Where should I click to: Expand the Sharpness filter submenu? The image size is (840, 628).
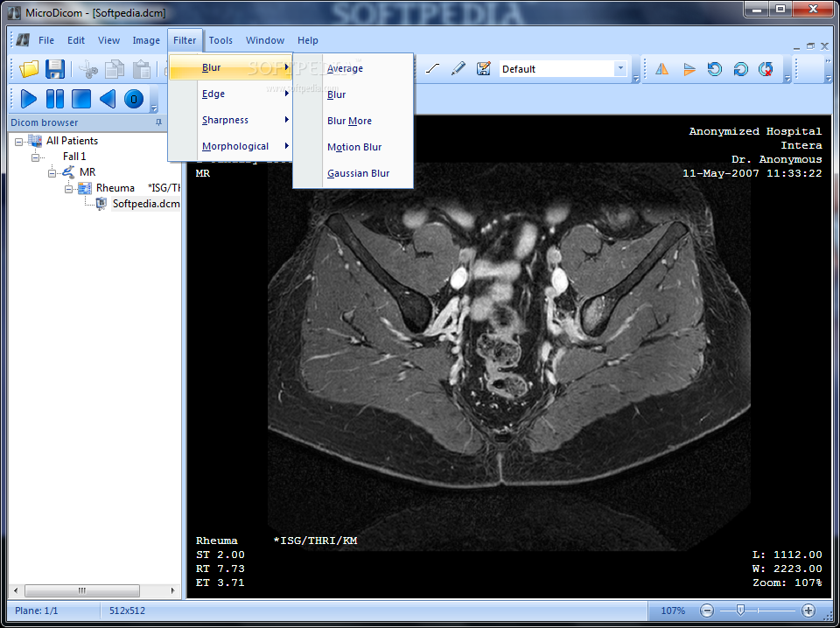230,120
